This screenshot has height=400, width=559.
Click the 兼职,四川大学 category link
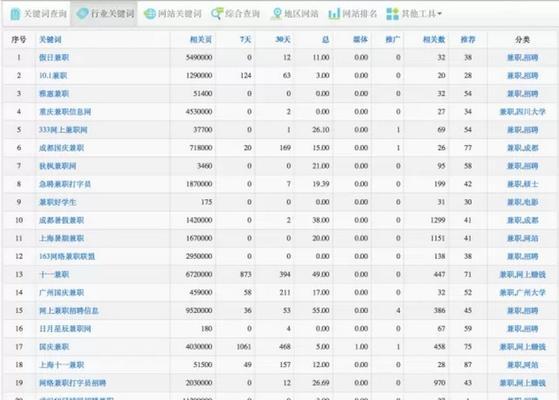tap(523, 112)
